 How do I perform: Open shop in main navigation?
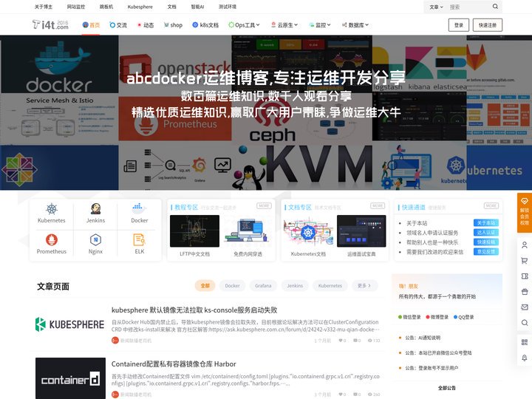(173, 25)
